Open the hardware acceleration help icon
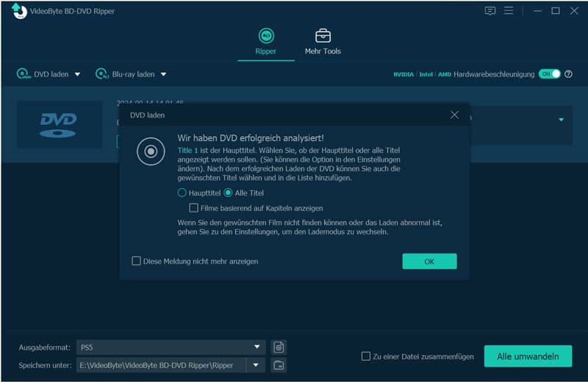 [568, 74]
